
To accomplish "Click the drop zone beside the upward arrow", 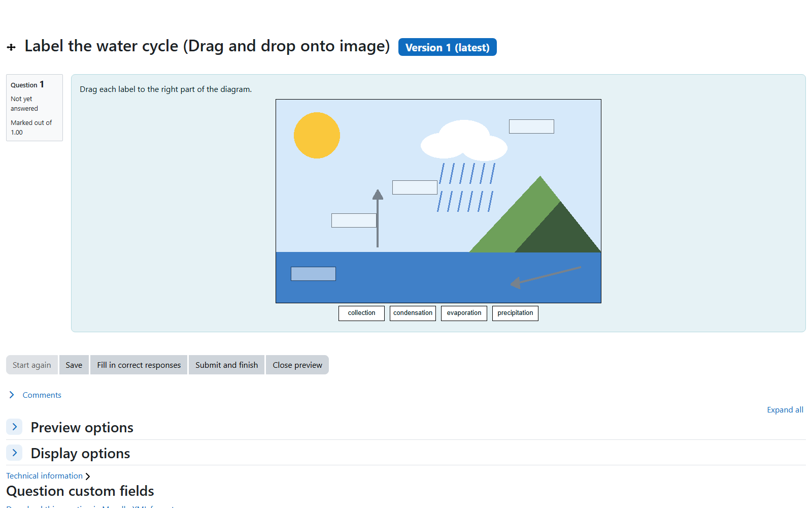I will tap(354, 220).
